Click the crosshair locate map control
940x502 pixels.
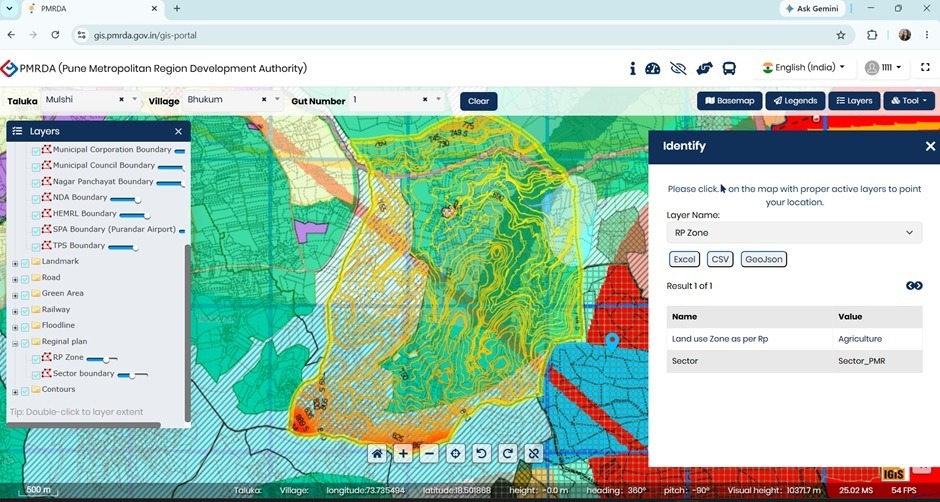click(455, 453)
